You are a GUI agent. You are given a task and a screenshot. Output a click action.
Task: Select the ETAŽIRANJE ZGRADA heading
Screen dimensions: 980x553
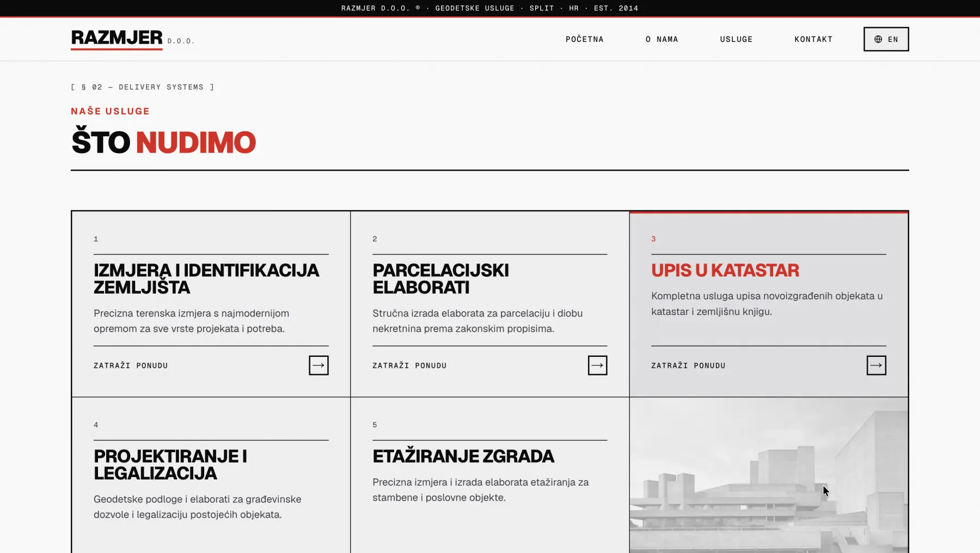click(463, 456)
